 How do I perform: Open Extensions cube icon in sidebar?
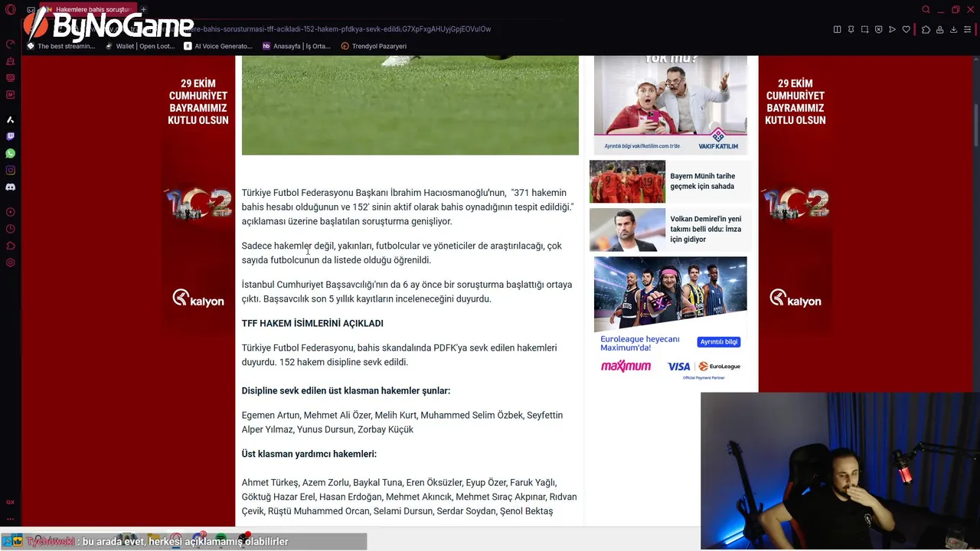(10, 246)
